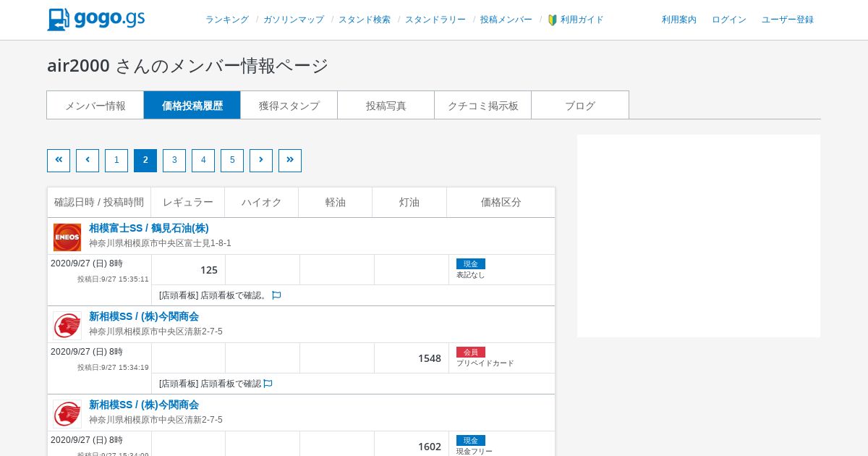Click 軽油 column header
The height and width of the screenshot is (456, 868).
(x=336, y=203)
